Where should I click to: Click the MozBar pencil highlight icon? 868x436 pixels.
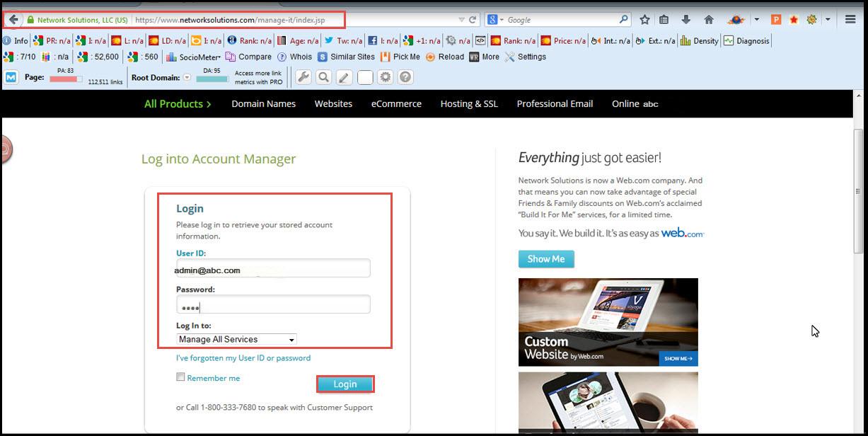click(x=344, y=77)
